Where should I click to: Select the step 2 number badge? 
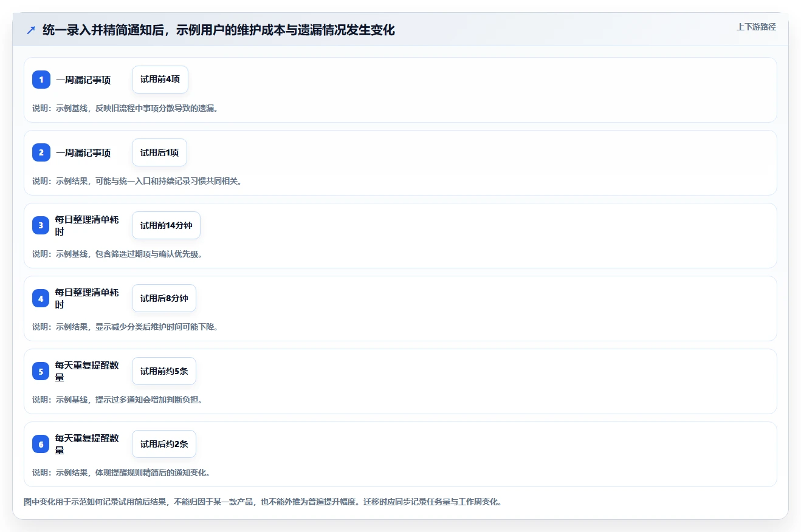(41, 152)
